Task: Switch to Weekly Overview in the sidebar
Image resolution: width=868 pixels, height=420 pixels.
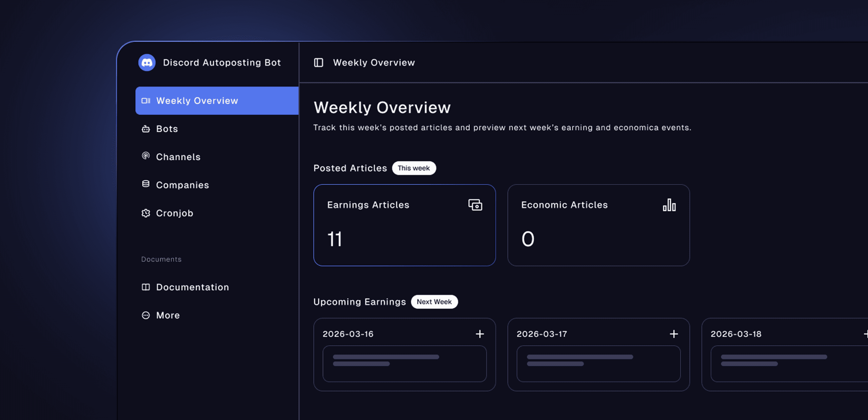Action: click(197, 100)
